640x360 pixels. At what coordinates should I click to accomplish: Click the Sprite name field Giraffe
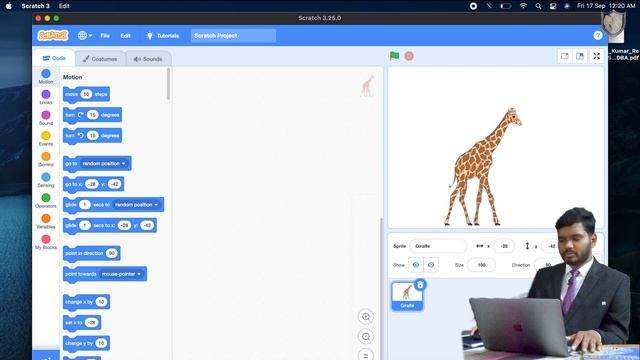(438, 246)
